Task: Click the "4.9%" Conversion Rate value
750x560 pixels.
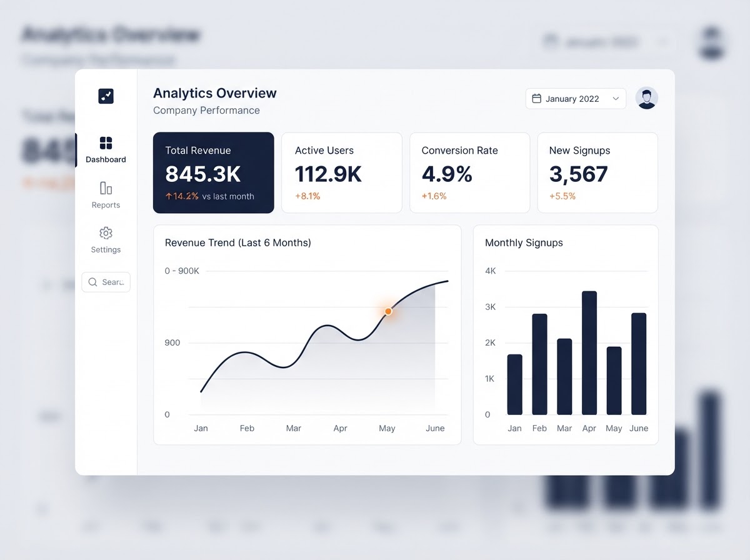Action: (x=447, y=174)
